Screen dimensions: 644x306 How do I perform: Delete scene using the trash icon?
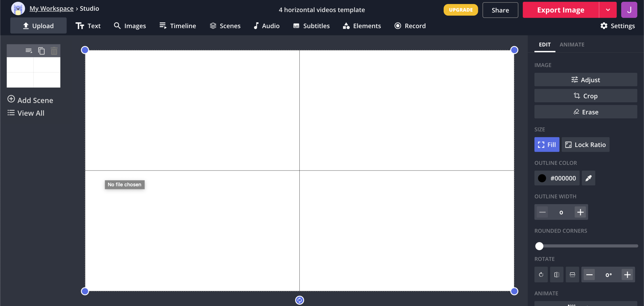(54, 51)
